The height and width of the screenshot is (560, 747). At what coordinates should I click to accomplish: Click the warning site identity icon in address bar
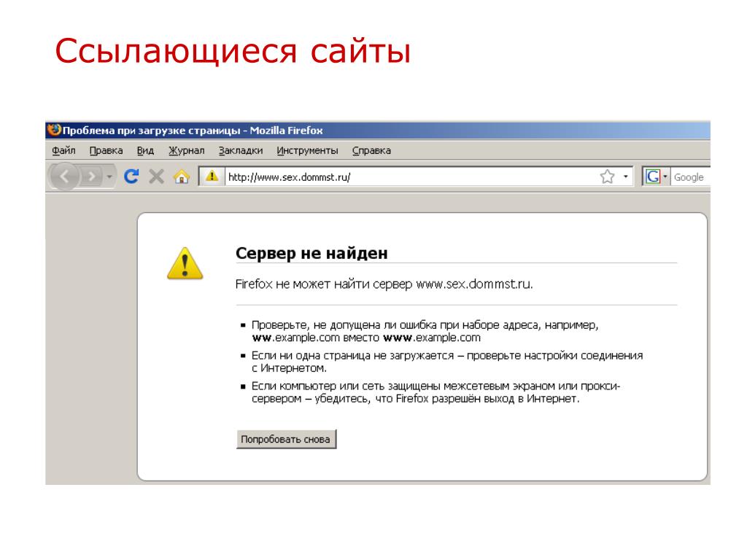(x=212, y=176)
